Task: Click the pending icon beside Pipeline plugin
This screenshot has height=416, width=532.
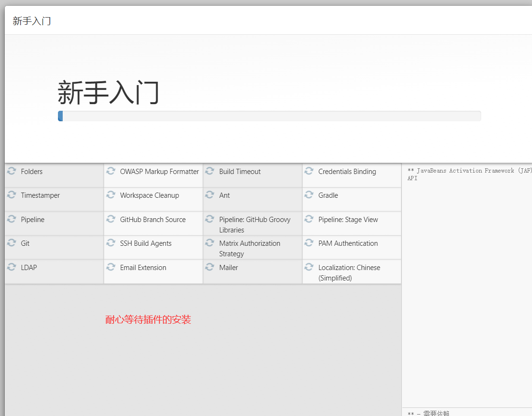Action: tap(11, 219)
